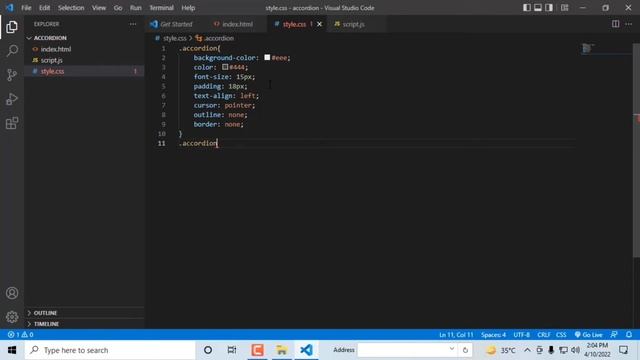The width and height of the screenshot is (640, 360).
Task: Toggle the Panel layout icon
Action: click(x=538, y=8)
